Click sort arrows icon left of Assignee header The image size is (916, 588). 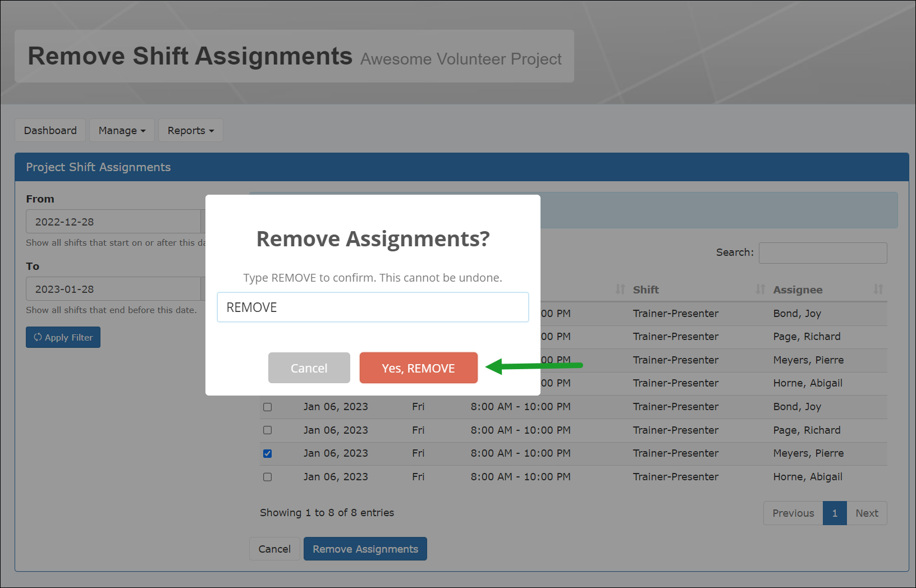coord(761,290)
